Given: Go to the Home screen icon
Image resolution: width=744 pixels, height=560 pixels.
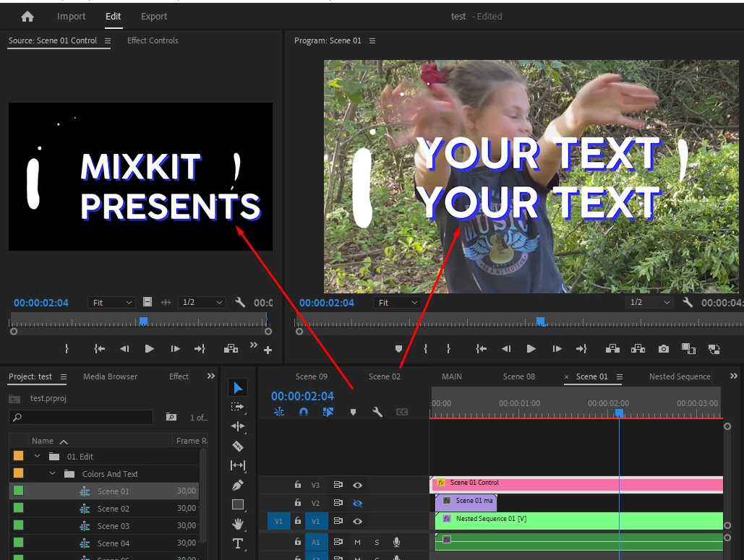Looking at the screenshot, I should click(27, 17).
